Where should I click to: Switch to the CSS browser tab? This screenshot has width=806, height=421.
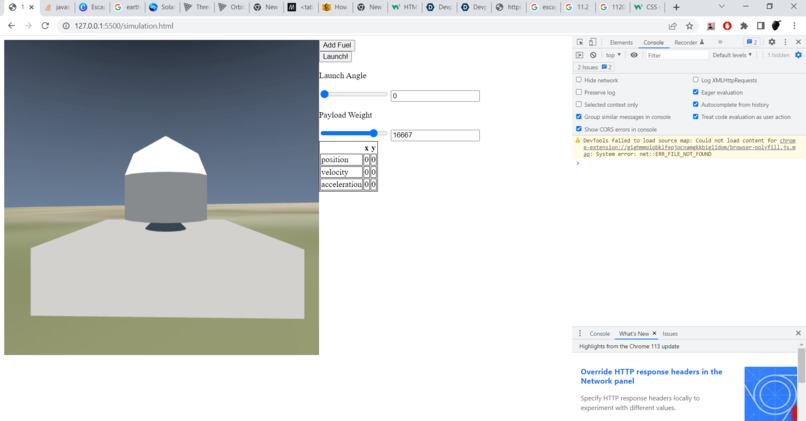coord(647,7)
